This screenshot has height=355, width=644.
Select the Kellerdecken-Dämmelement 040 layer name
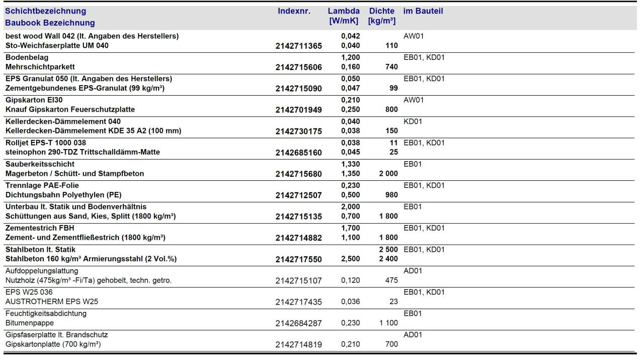(63, 122)
